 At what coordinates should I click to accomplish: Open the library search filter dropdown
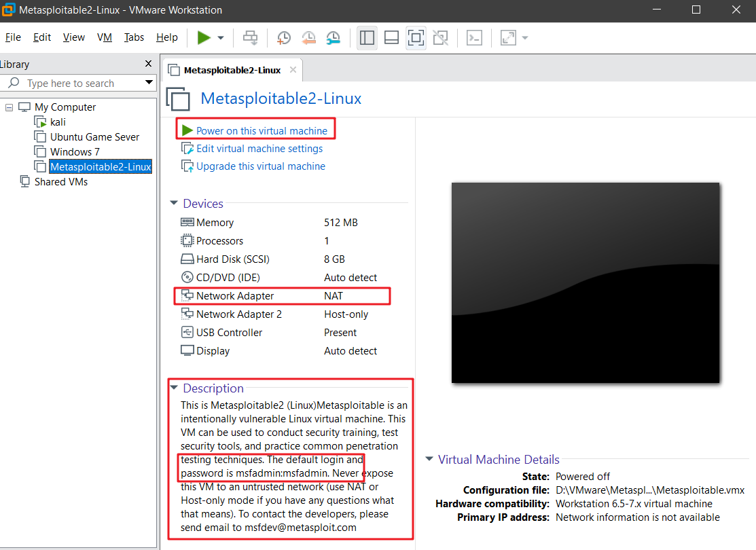pos(149,82)
